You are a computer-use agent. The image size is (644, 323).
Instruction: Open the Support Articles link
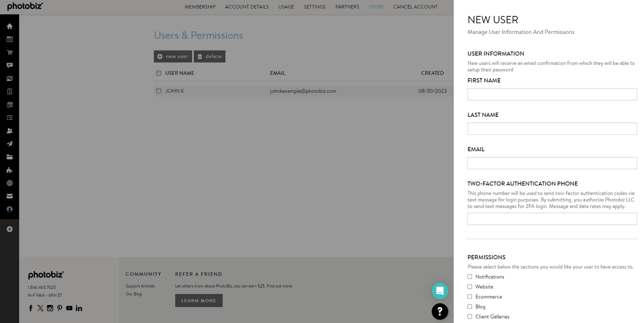coord(140,286)
